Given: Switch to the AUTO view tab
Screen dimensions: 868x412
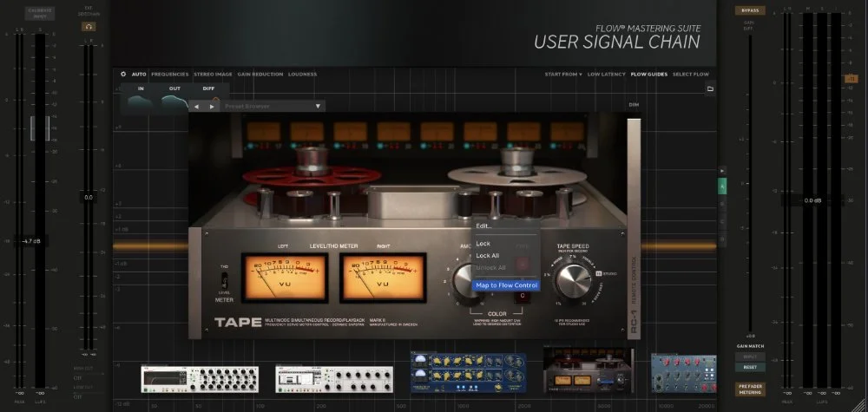Looking at the screenshot, I should click(139, 74).
